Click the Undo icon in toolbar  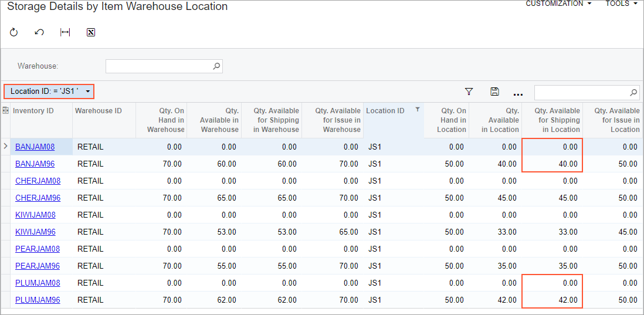(39, 32)
